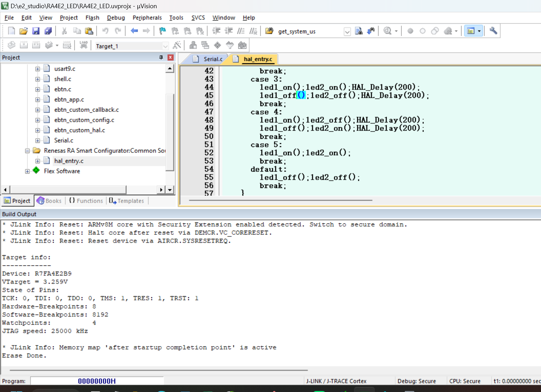Viewport: 541px width, 392px height.
Task: Click the Build target icon
Action: (24, 45)
